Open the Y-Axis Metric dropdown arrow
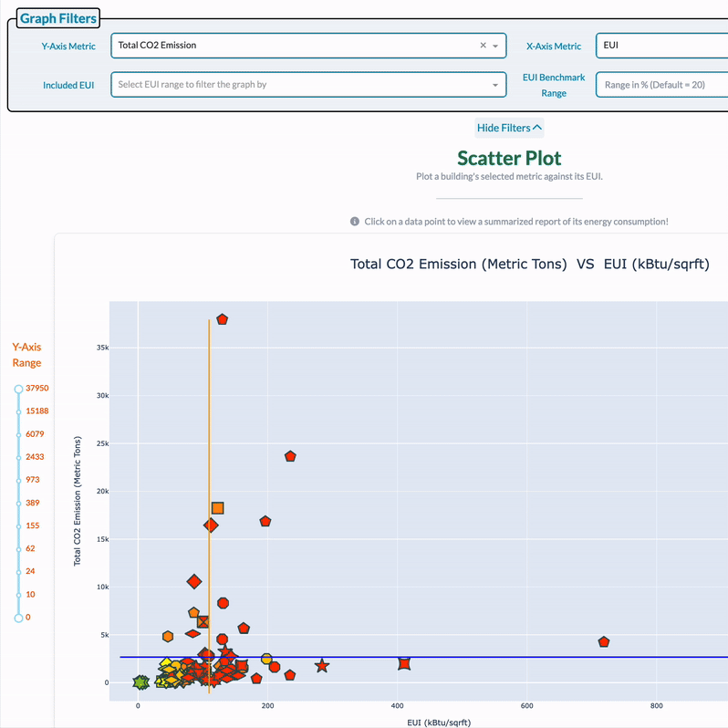The width and height of the screenshot is (728, 728). coord(495,46)
